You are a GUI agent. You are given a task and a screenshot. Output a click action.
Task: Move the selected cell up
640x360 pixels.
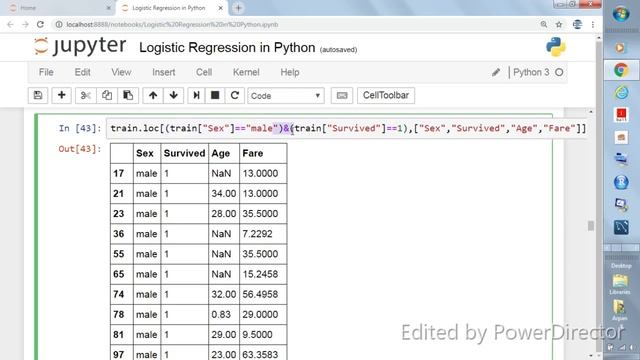(x=153, y=96)
